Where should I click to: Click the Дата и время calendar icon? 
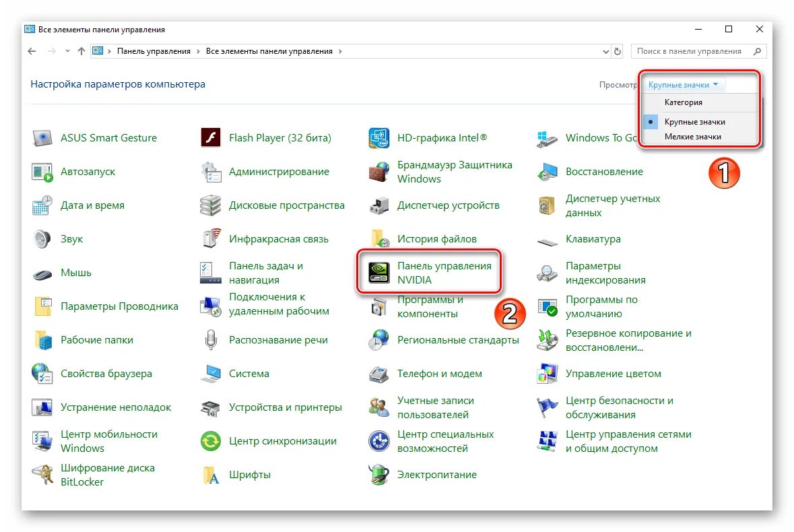[x=42, y=205]
